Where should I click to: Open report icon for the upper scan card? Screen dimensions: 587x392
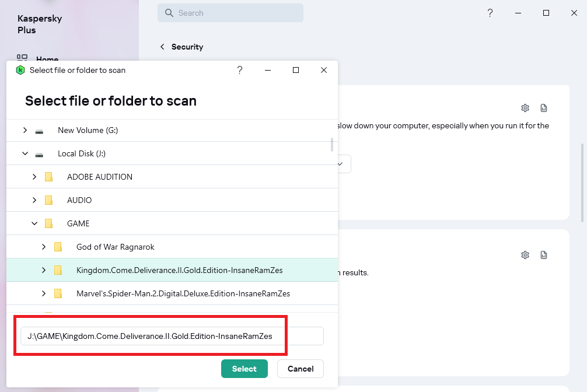pos(544,108)
